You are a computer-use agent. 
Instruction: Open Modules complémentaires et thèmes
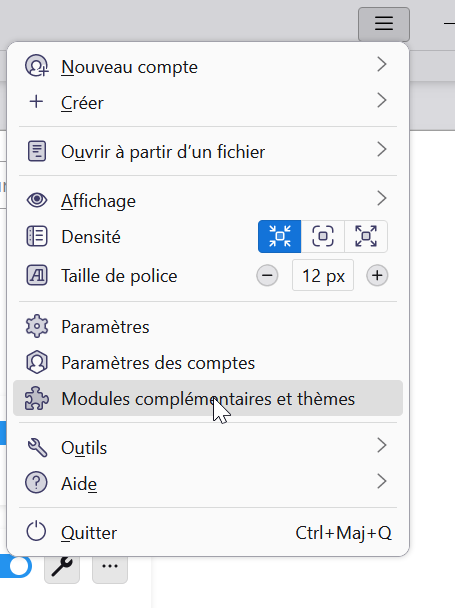(x=208, y=398)
